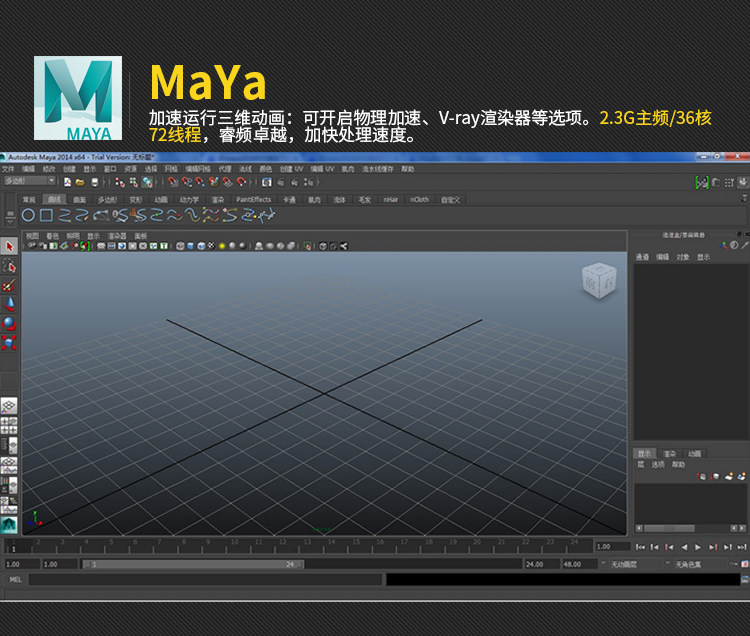This screenshot has height=636, width=750.
Task: Activate the Move tool cone icon
Action: 9,304
